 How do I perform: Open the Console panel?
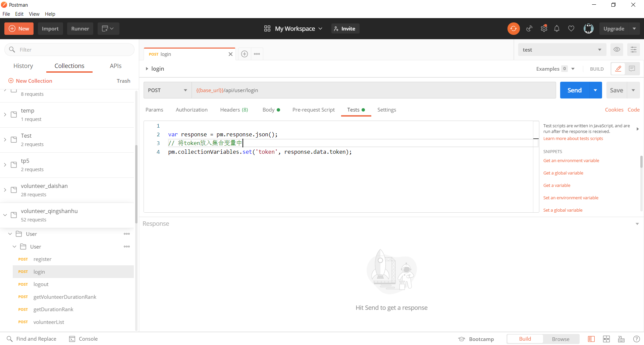[84, 339]
